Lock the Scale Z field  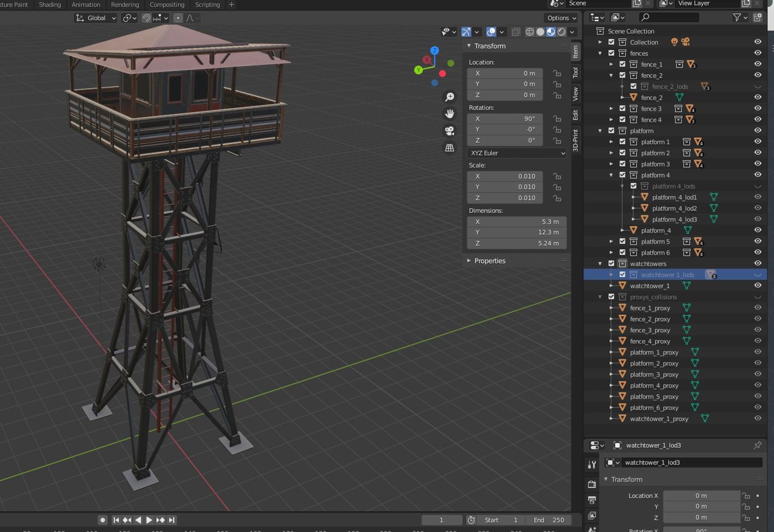pos(557,198)
